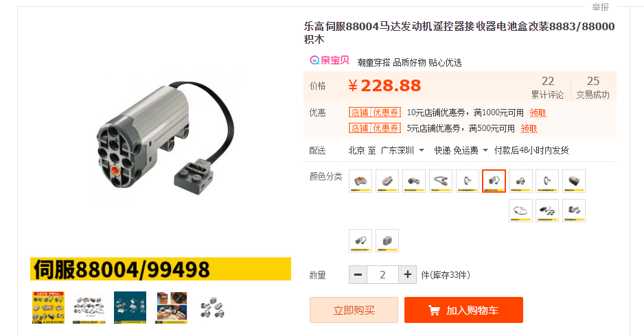Click 立即购买 buy now button

(354, 310)
